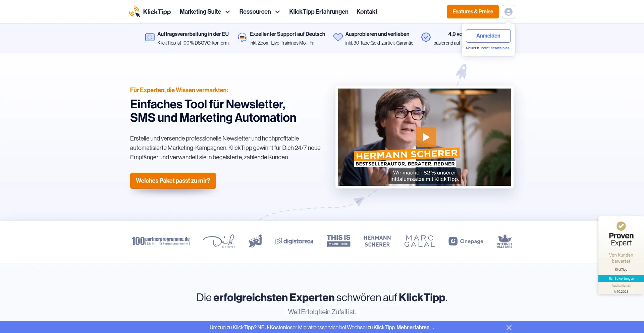Click the EU data processing icon
This screenshot has width=644, height=333.
tap(150, 37)
